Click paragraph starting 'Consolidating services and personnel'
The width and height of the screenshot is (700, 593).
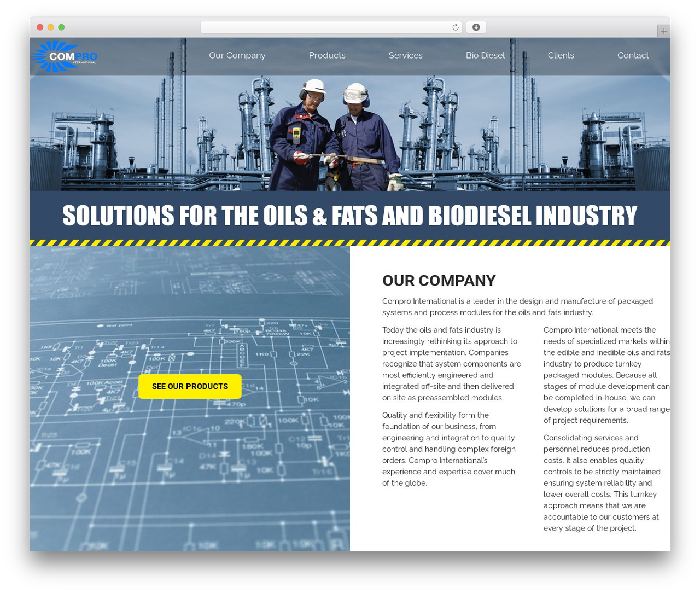603,483
